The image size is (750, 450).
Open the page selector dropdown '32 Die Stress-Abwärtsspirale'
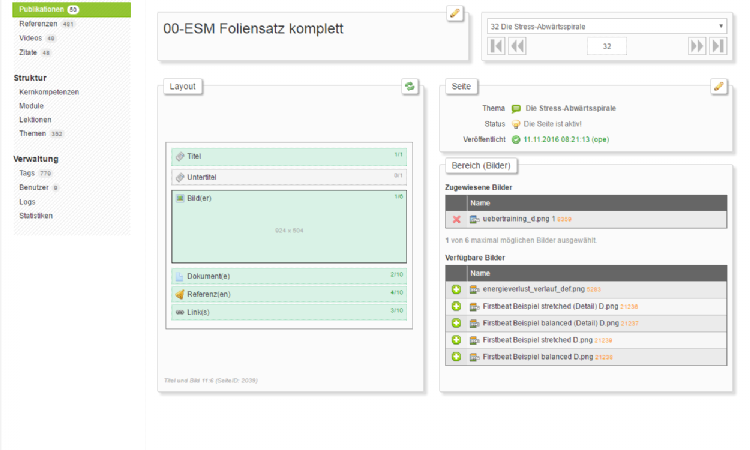[607, 25]
